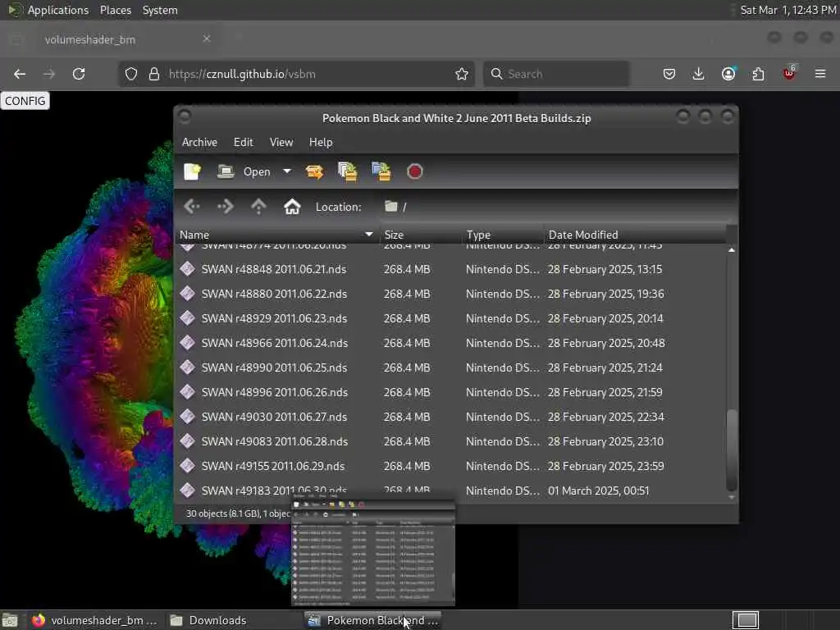Viewport: 840px width, 630px height.
Task: Click the clock showing Sat Mar 1, 12:43 PM
Action: (787, 10)
